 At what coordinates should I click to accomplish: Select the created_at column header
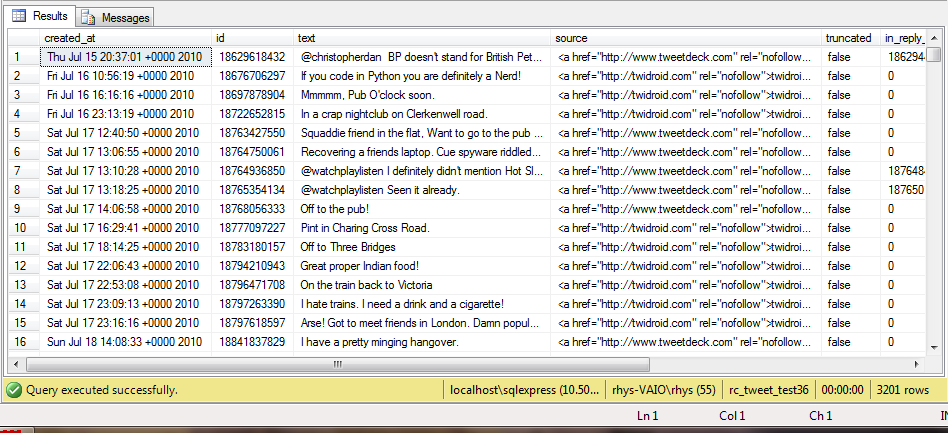[x=126, y=38]
